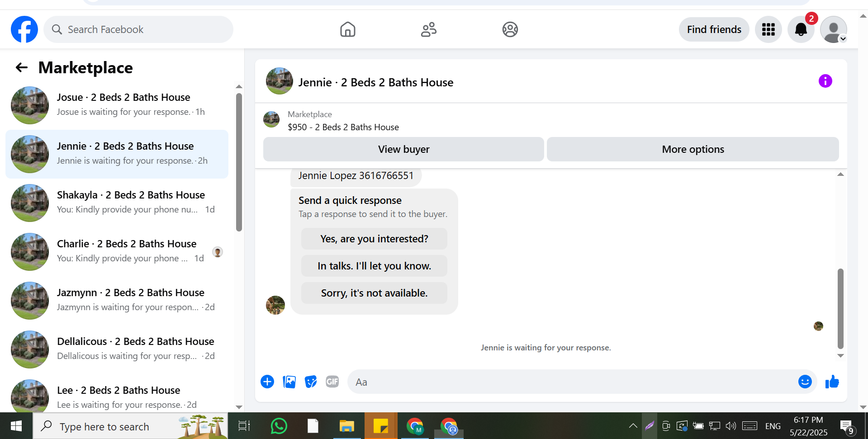Open the account profile menu

pos(833,29)
